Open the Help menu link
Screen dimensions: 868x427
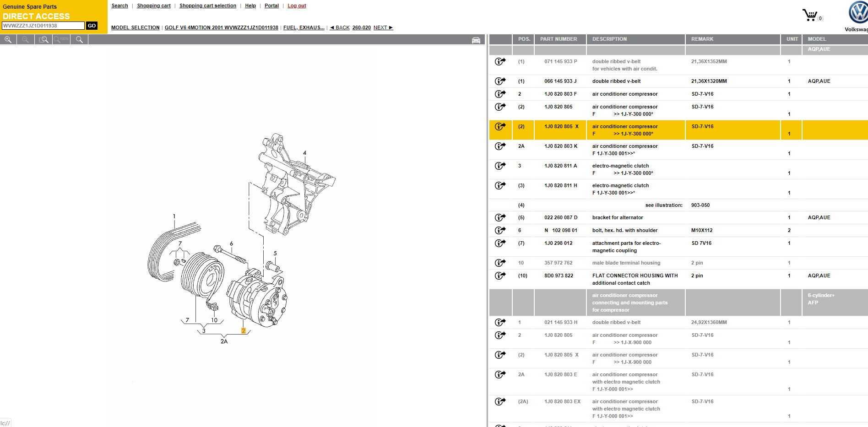tap(250, 5)
